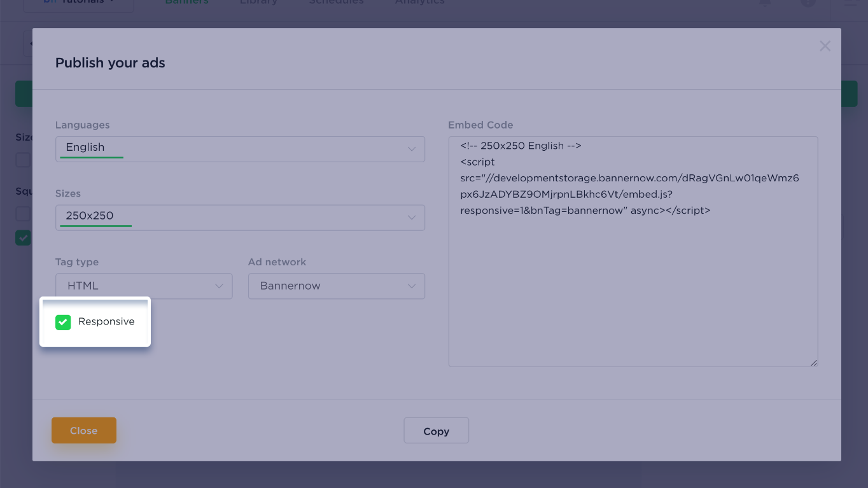The image size is (868, 488).
Task: Open the Sizes dropdown showing 250x250
Action: [240, 218]
